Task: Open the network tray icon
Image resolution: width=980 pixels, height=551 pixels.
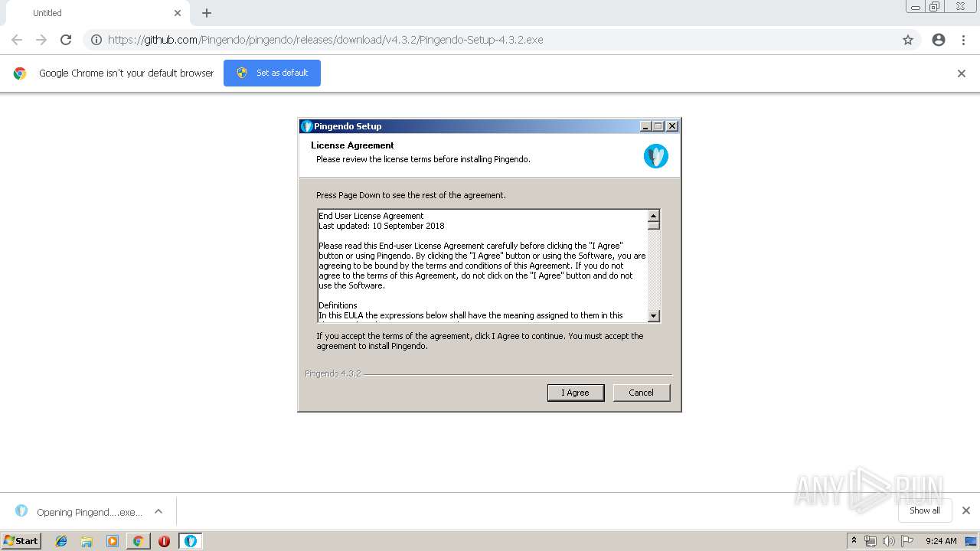Action: point(871,541)
